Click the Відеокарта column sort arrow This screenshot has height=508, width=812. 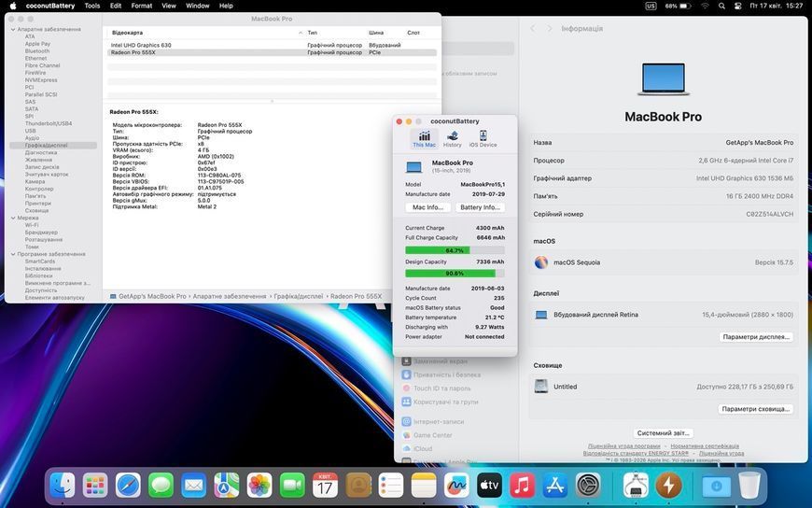pos(301,33)
